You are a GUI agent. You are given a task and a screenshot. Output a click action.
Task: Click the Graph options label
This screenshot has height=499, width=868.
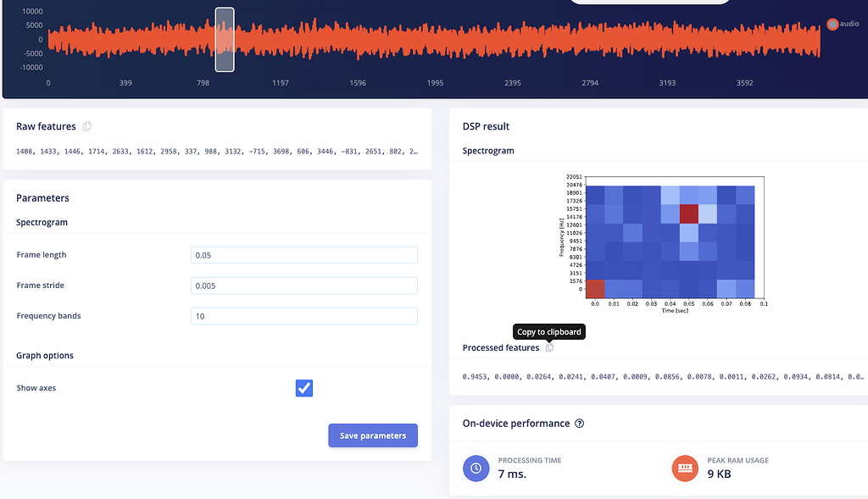coord(45,355)
